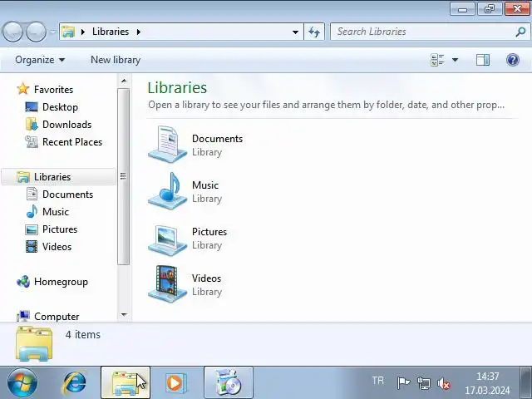Close the Libraries window
Image resolution: width=532 pixels, height=399 pixels.
point(517,9)
